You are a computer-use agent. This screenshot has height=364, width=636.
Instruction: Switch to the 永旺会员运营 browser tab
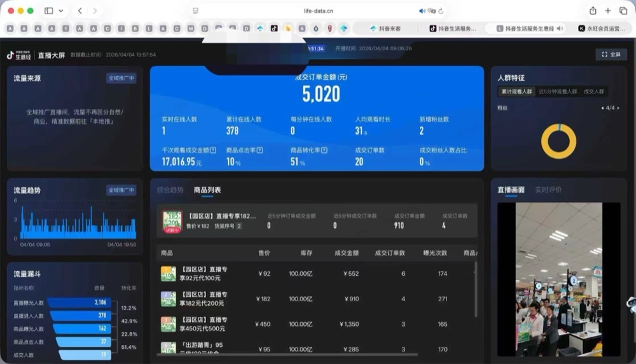click(602, 29)
